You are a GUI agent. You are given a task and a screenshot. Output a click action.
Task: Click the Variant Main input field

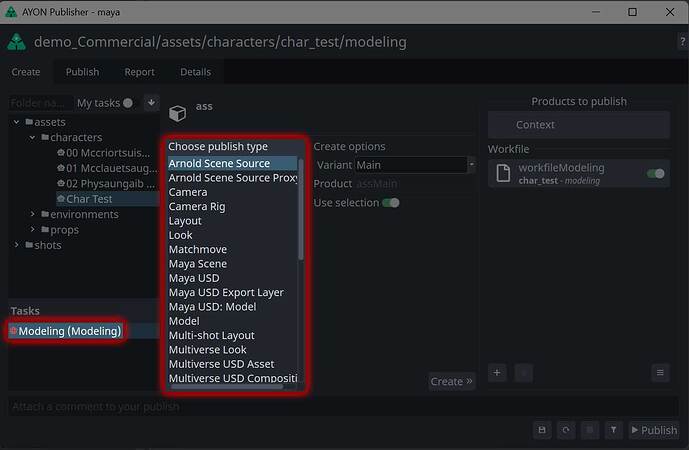click(411, 165)
